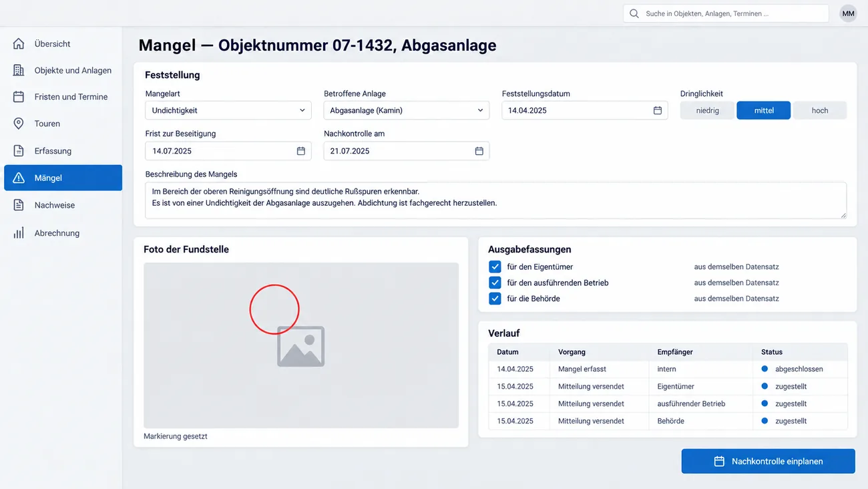Click the Touren map pin icon
Screen dimensions: 868x489
(x=19, y=124)
